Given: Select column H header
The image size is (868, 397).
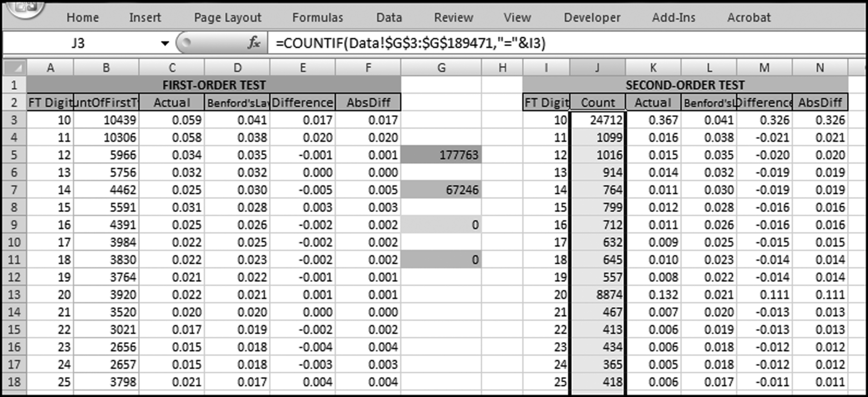Looking at the screenshot, I should [x=502, y=68].
